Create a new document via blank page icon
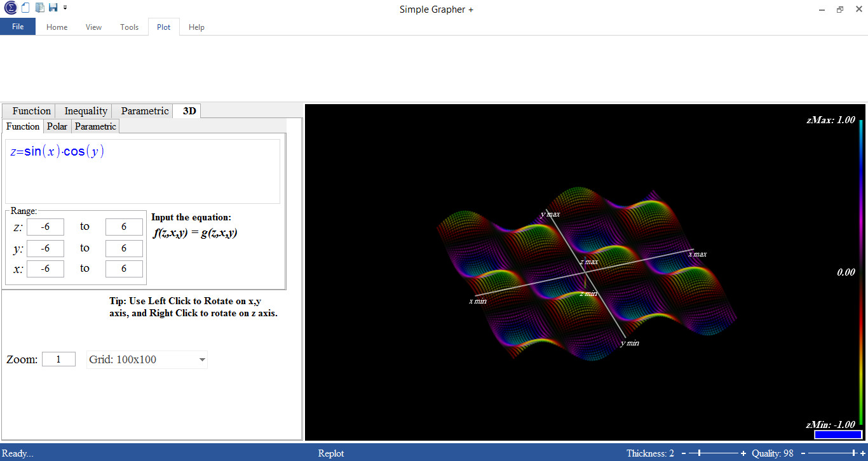The image size is (868, 461). click(25, 8)
